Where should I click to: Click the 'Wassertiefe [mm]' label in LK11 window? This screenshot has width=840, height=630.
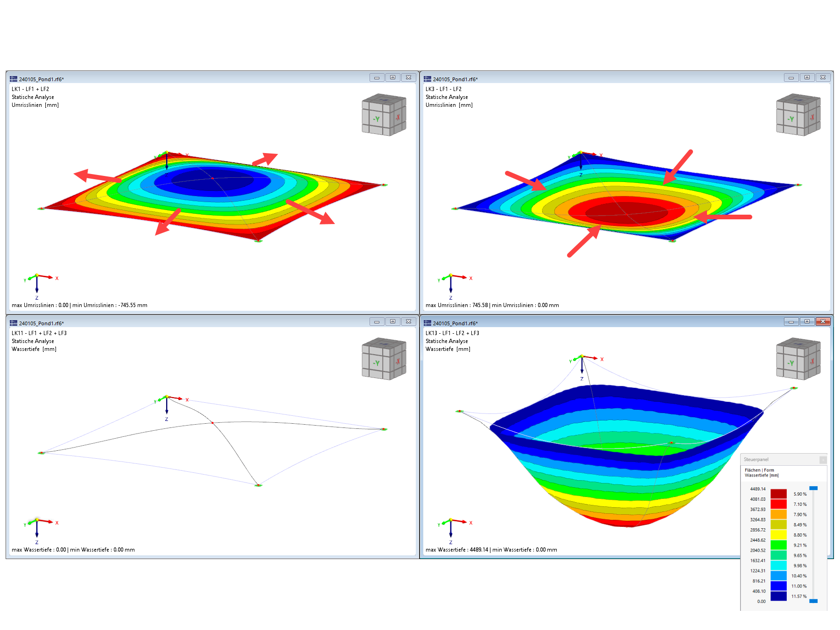click(34, 349)
